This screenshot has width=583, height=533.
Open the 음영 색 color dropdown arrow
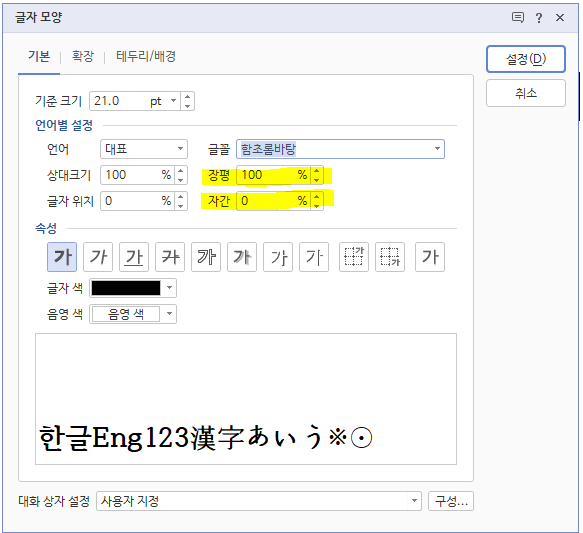(170, 314)
